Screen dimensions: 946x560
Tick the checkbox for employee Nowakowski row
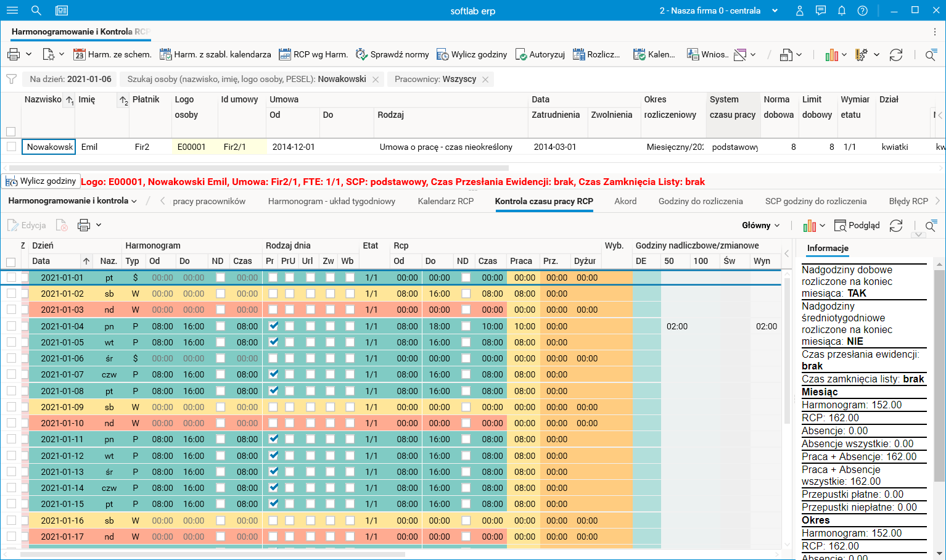[x=11, y=147]
